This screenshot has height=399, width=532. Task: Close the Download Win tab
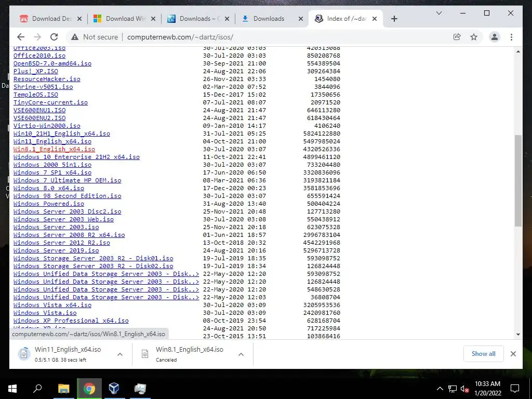[153, 19]
